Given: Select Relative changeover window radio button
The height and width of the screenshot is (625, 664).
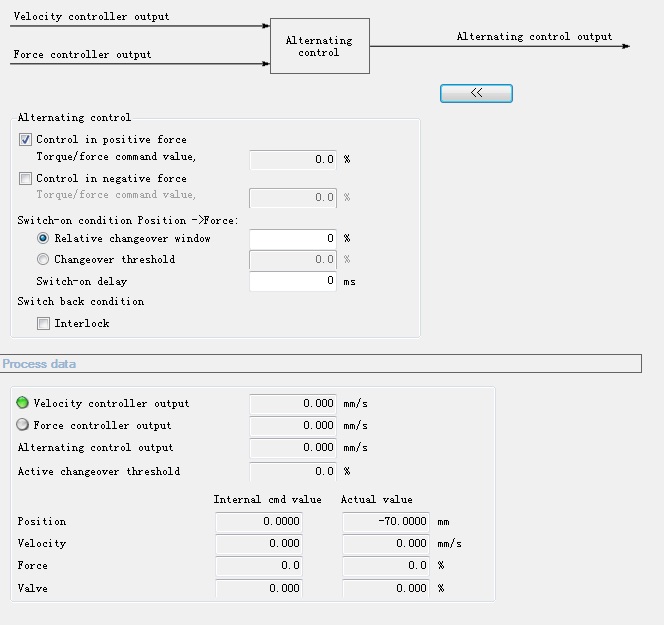Looking at the screenshot, I should (x=43, y=239).
